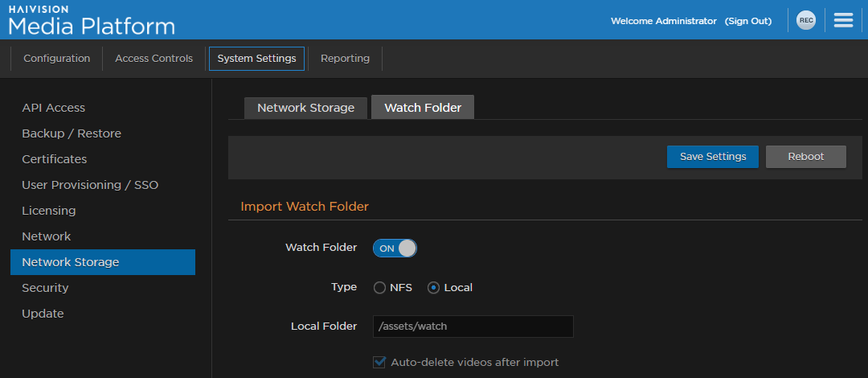Open the Certificates sidebar item
The height and width of the screenshot is (378, 868).
[55, 159]
